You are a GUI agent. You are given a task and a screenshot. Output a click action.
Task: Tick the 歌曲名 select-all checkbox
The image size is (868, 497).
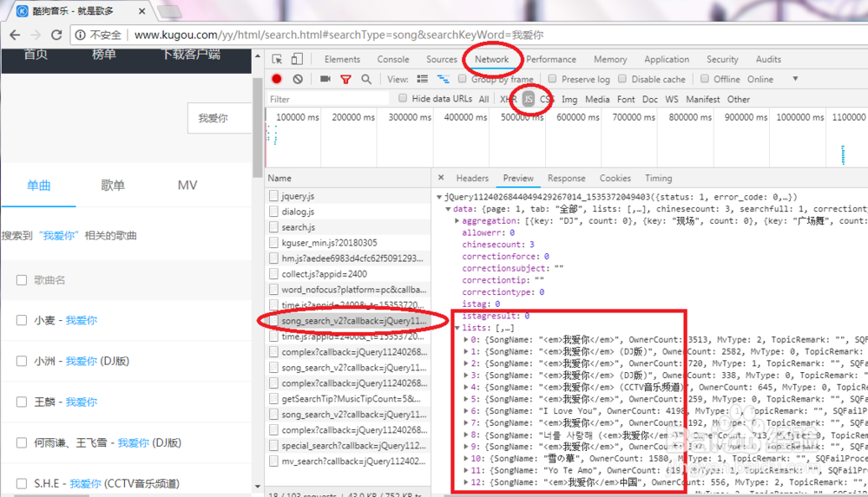pyautogui.click(x=22, y=280)
